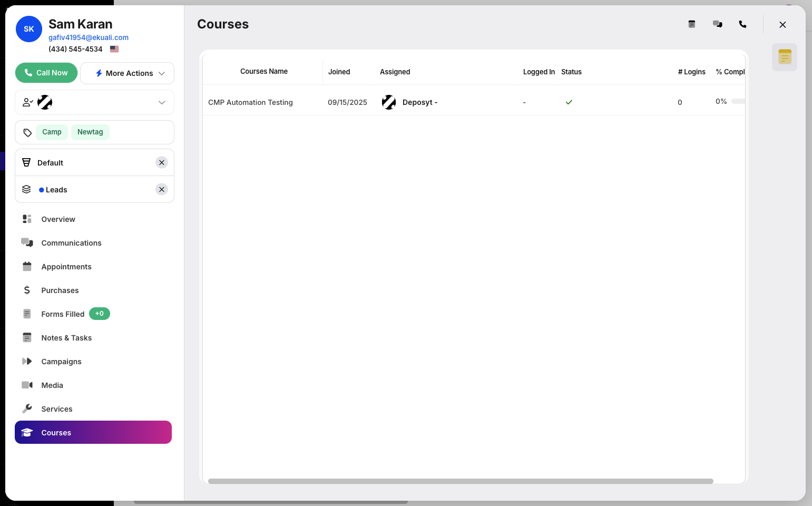Expand the More Actions dropdown
Viewport: 812px width, 506px height.
[127, 73]
